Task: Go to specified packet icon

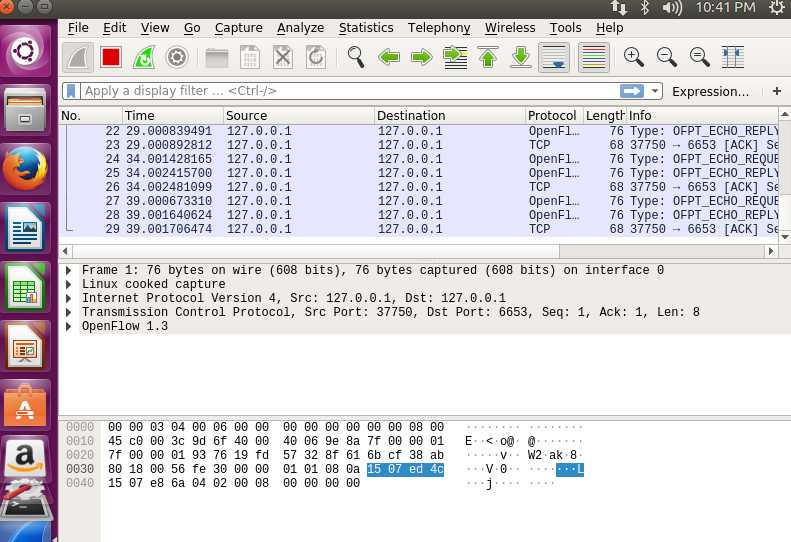Action: (455, 57)
